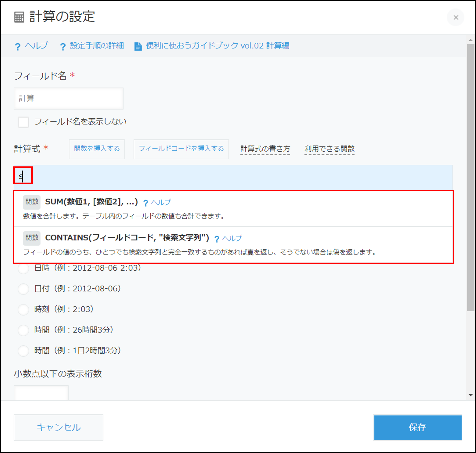Click the question mark icon next to ヘルプ

pos(18,46)
